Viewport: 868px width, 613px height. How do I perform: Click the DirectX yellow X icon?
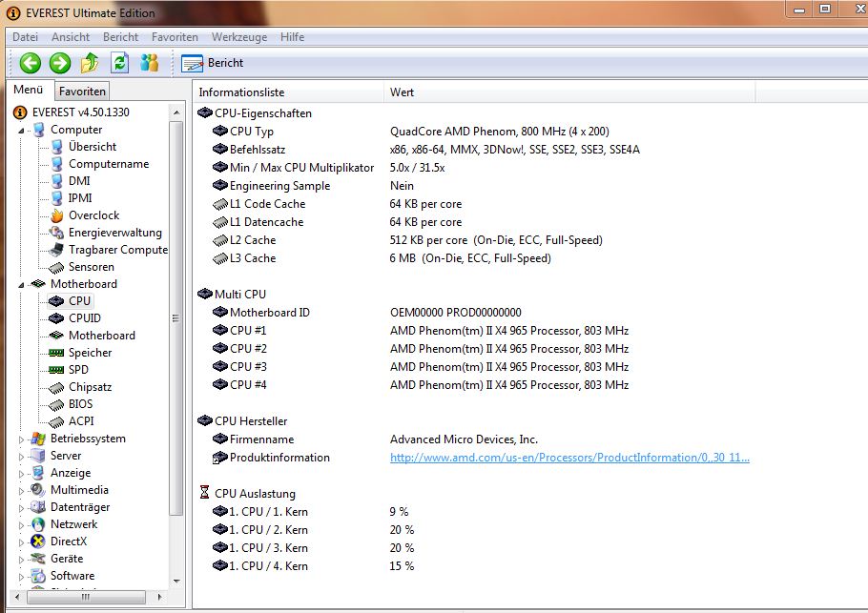[38, 541]
